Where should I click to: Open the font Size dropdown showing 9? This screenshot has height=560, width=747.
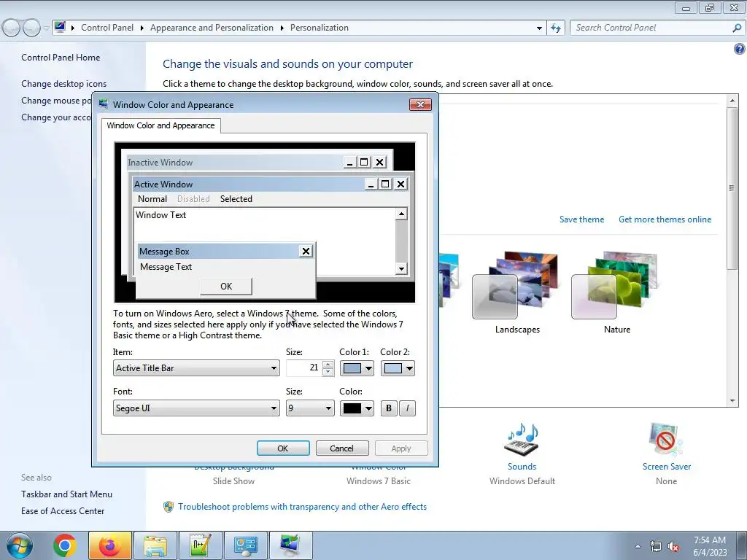(310, 408)
